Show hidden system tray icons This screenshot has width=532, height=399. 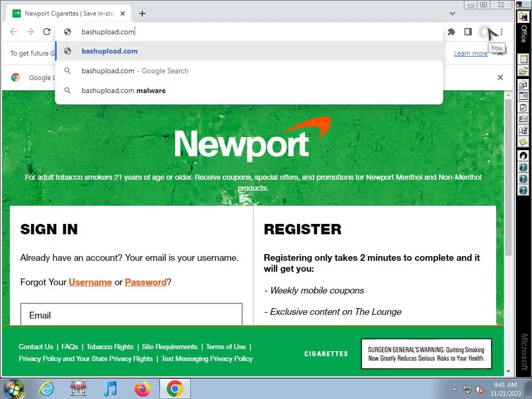(x=454, y=389)
